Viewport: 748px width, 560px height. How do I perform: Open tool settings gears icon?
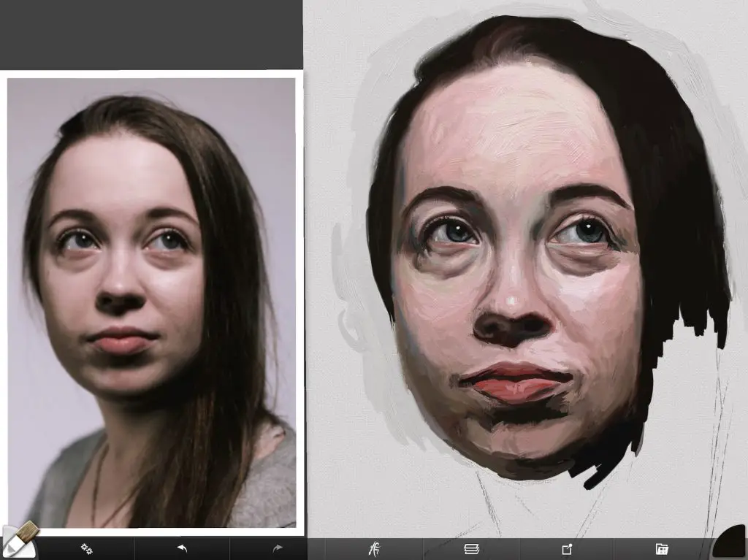(86, 548)
